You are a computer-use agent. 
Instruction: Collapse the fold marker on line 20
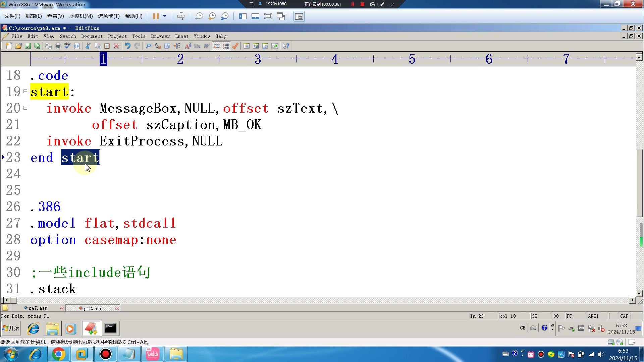tap(25, 108)
